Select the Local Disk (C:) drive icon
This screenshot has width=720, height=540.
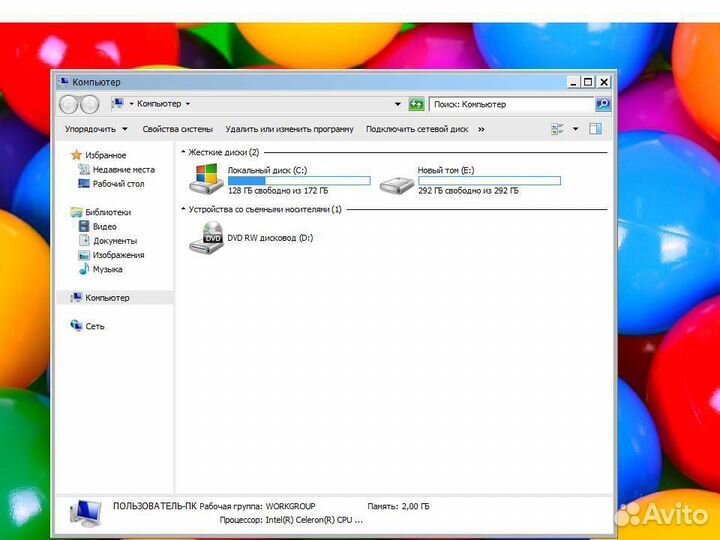click(206, 179)
